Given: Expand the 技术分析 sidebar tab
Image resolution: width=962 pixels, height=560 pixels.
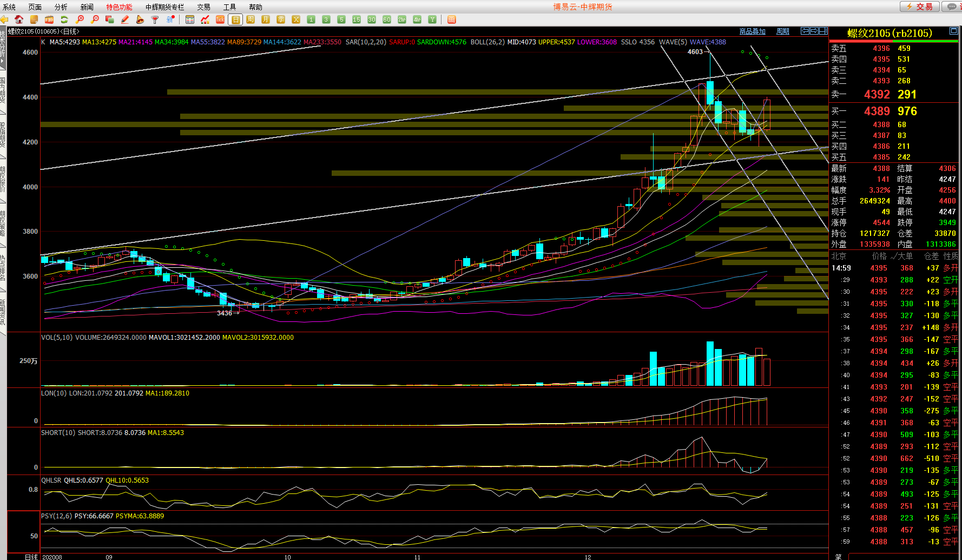Looking at the screenshot, I should click(3, 48).
